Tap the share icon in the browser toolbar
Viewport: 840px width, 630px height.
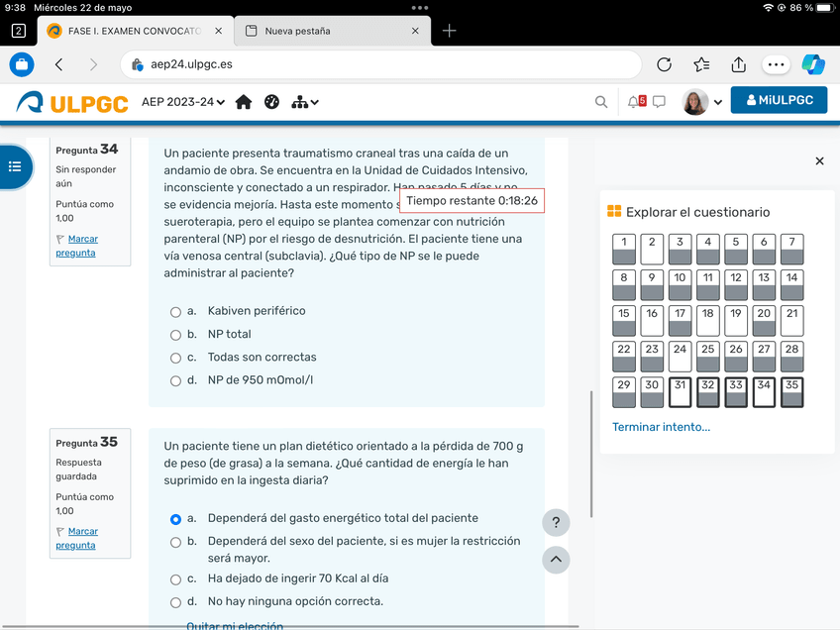pyautogui.click(x=739, y=64)
